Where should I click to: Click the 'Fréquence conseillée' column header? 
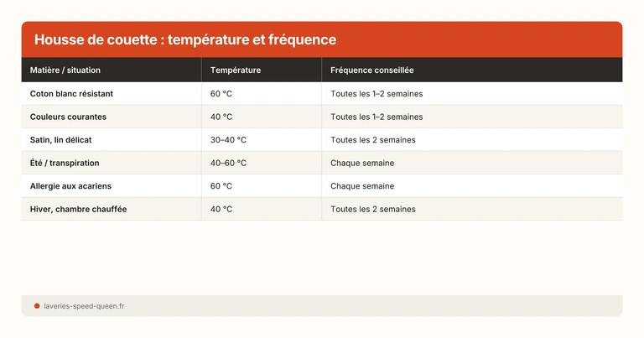point(371,70)
